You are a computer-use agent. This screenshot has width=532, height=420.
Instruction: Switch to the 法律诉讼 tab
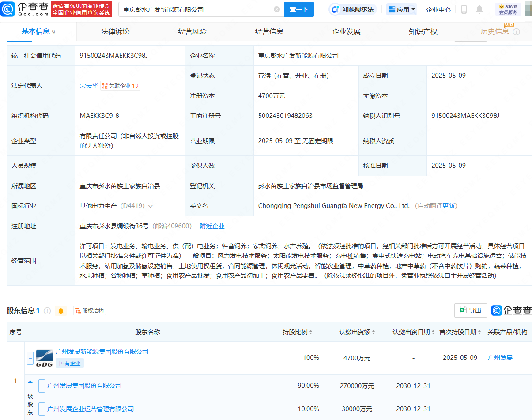pos(115,32)
